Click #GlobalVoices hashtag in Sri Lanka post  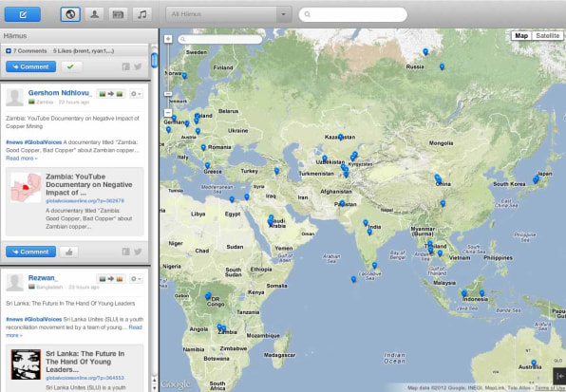[43, 320]
